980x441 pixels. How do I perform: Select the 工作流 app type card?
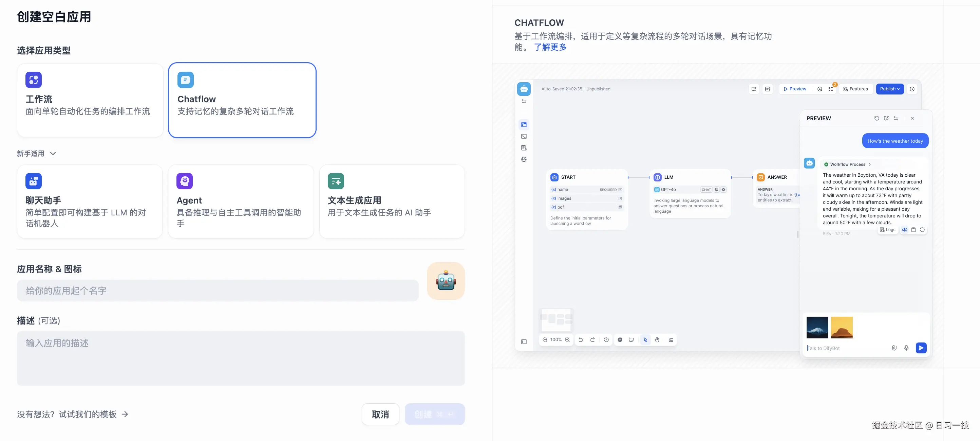90,100
